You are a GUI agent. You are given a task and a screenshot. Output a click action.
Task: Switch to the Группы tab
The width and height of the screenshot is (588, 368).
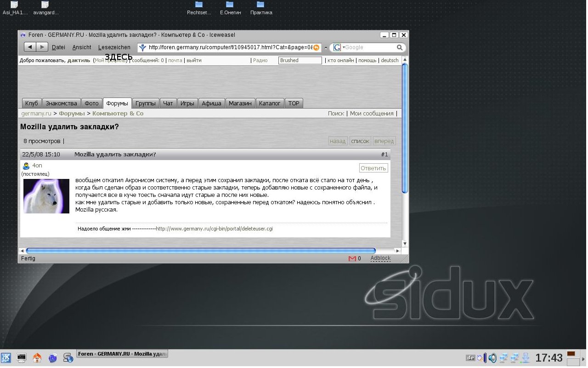click(146, 103)
